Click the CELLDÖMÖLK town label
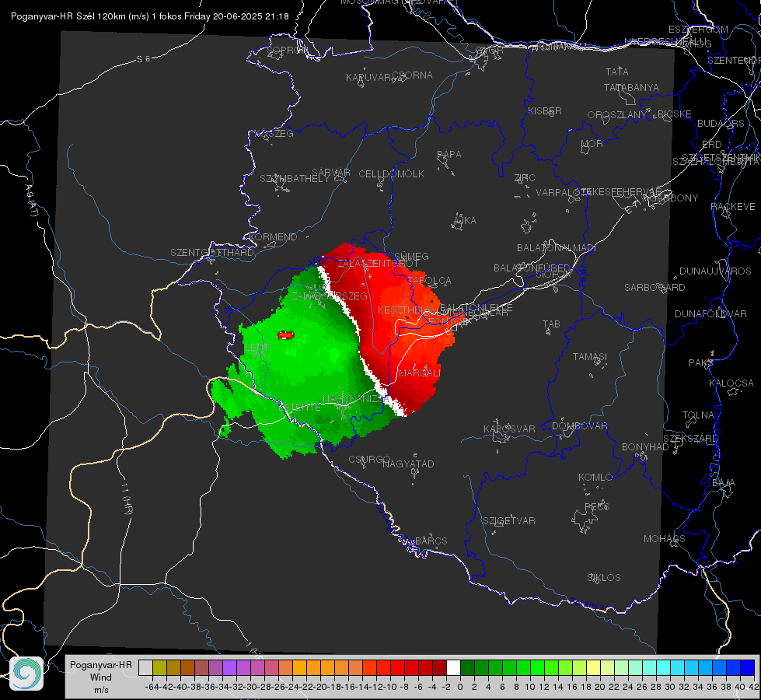 click(x=391, y=174)
